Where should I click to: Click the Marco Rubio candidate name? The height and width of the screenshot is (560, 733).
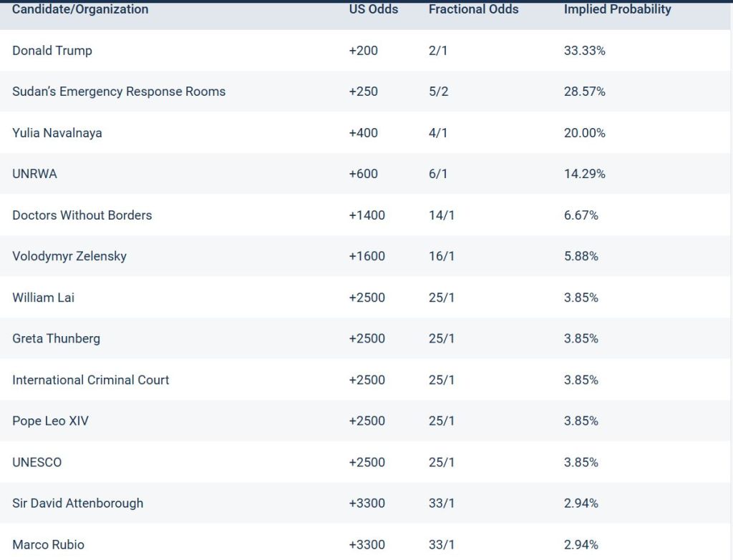click(x=48, y=544)
